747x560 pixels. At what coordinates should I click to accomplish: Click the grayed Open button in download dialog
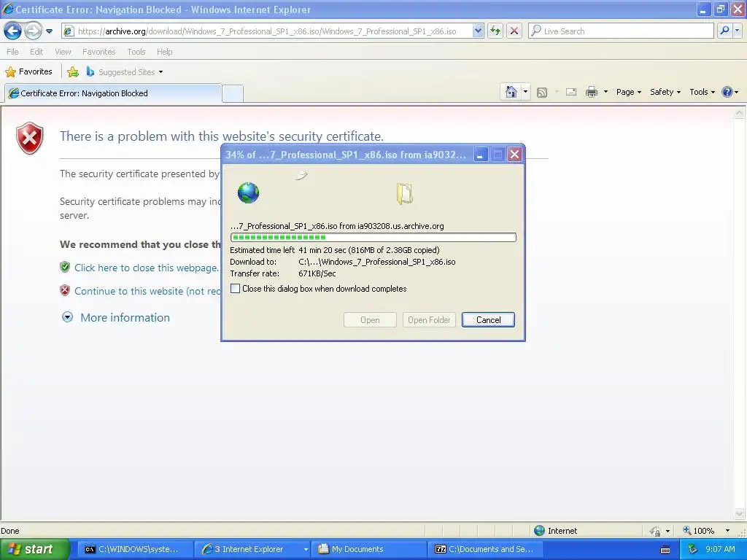(x=370, y=320)
